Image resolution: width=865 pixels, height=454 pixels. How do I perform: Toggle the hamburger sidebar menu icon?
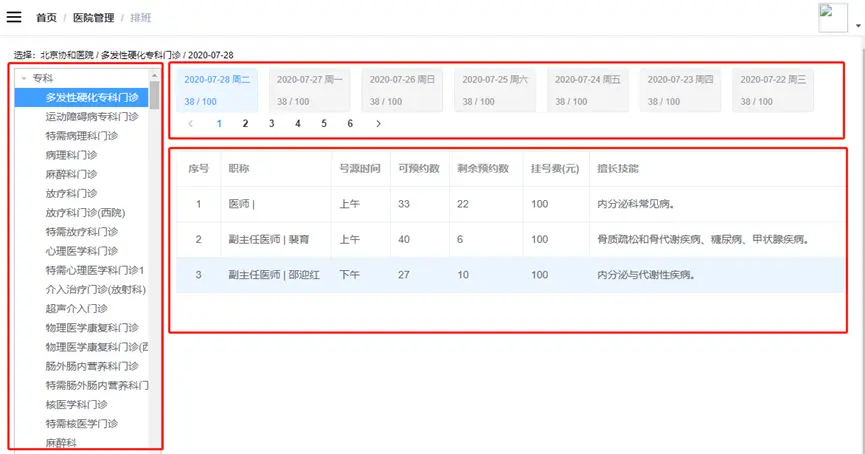14,17
